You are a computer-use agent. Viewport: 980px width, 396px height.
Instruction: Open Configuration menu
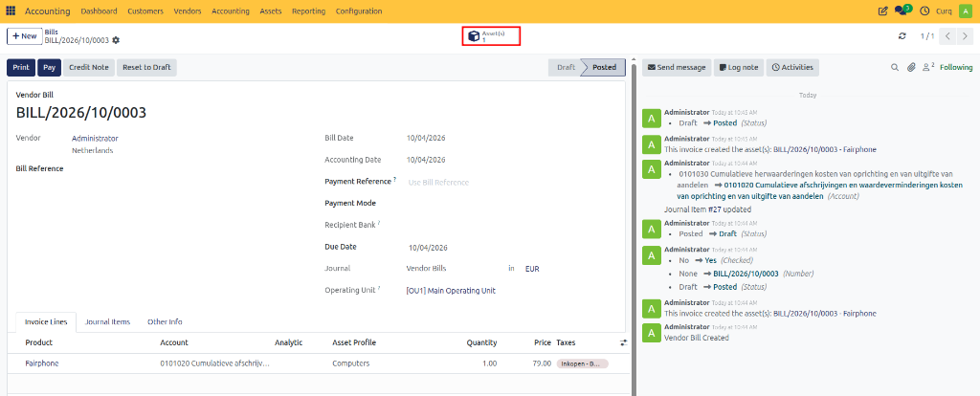[x=359, y=11]
